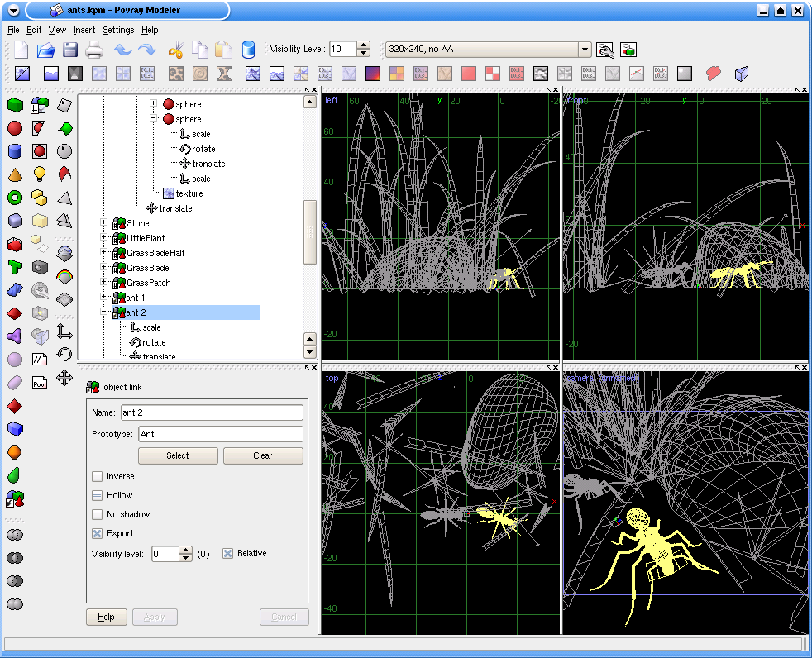Open the Settings menu
This screenshot has width=812, height=658.
pos(118,30)
